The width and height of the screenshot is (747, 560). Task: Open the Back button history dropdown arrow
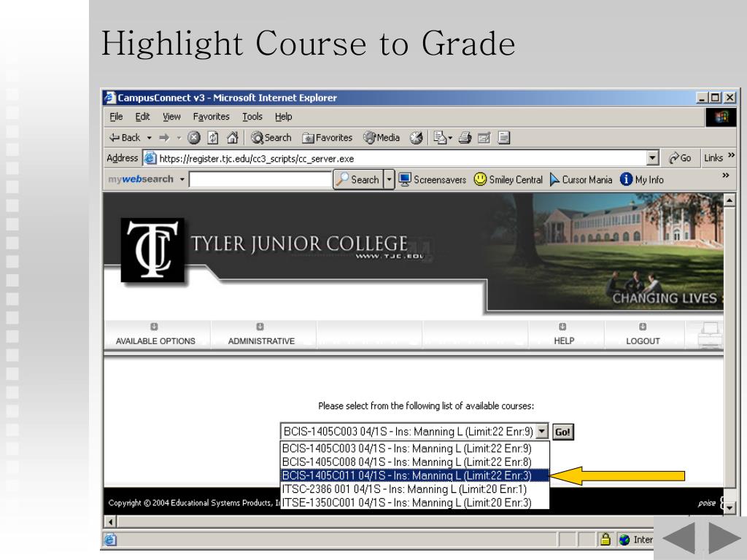(x=149, y=138)
